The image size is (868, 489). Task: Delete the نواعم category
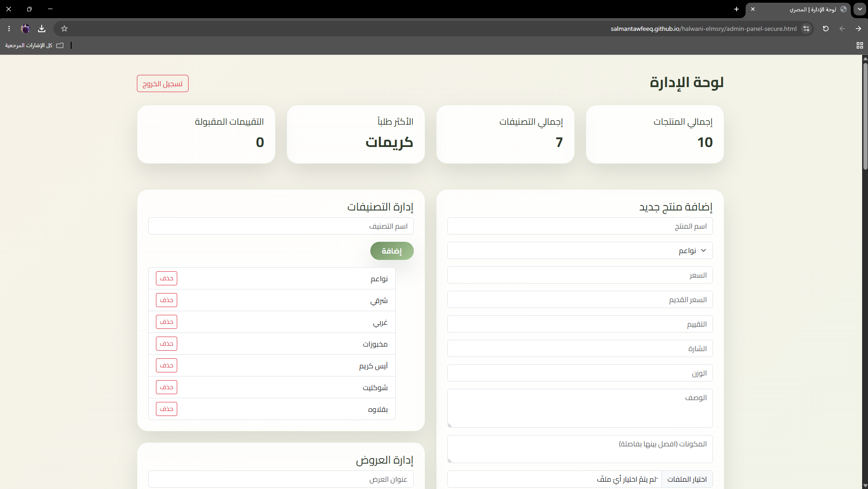coord(166,278)
